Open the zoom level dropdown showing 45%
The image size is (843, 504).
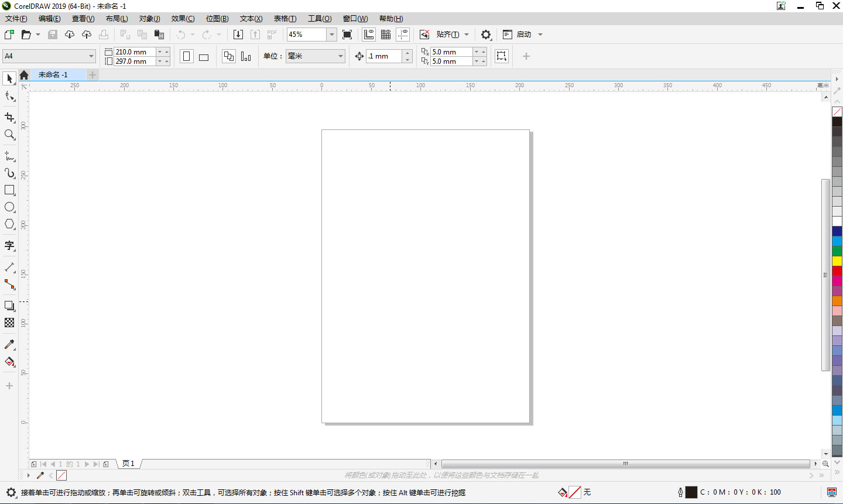331,34
